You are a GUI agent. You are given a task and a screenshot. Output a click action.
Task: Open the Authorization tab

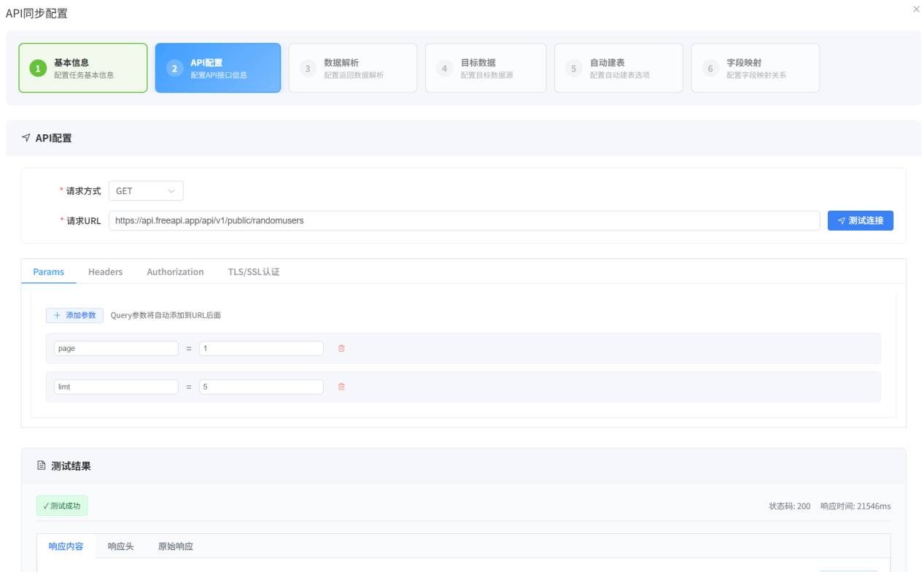click(x=175, y=271)
